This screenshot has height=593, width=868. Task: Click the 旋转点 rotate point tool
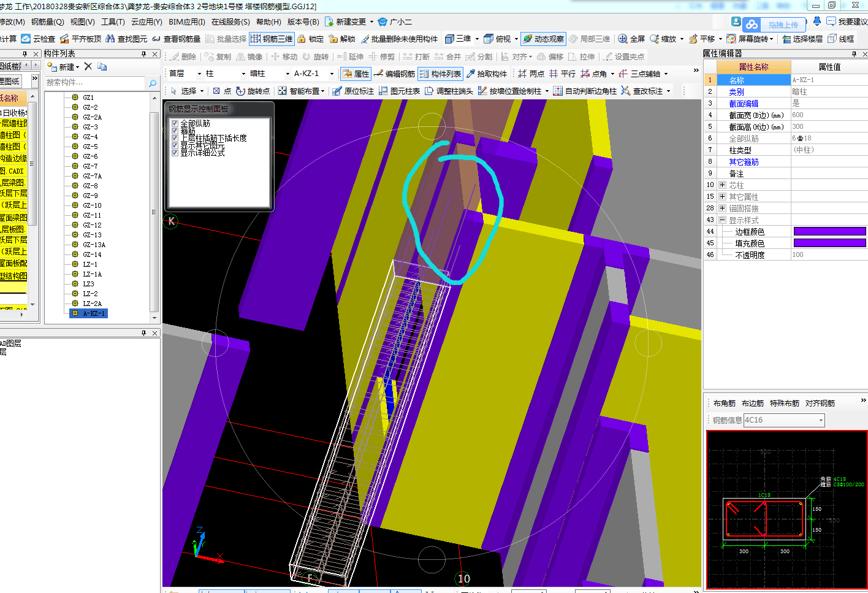[x=253, y=91]
